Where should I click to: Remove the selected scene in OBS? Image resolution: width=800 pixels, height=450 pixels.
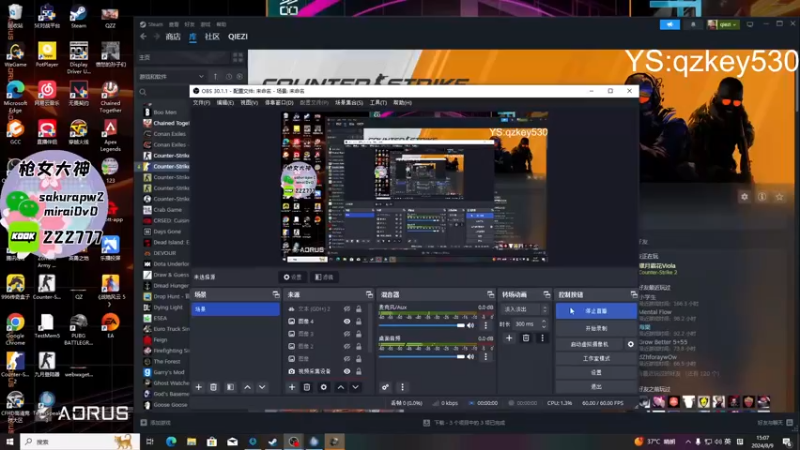click(214, 387)
